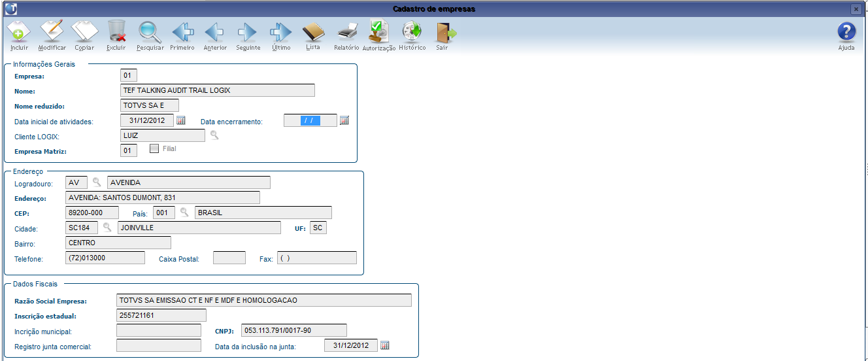This screenshot has width=868, height=361.
Task: Click the Cliente LOGIX field
Action: [x=163, y=135]
